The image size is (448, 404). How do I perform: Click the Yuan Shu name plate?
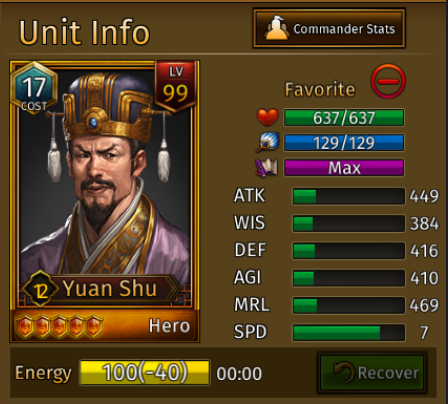point(110,289)
